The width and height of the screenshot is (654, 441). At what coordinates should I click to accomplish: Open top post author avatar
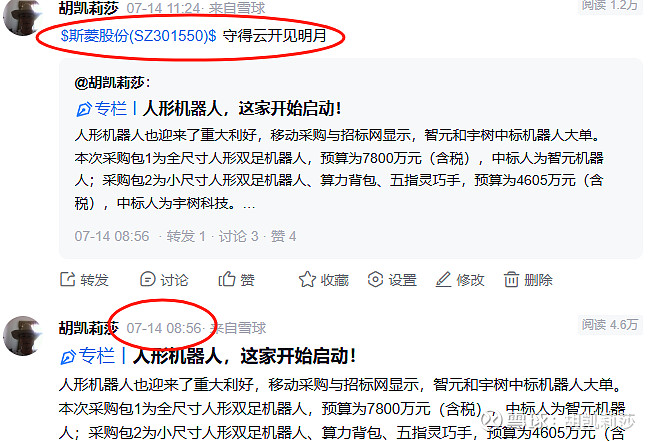click(x=21, y=16)
